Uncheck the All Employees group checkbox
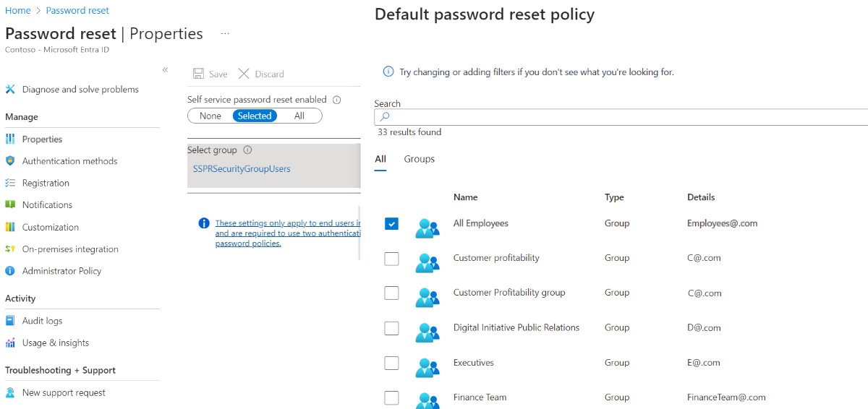 391,224
